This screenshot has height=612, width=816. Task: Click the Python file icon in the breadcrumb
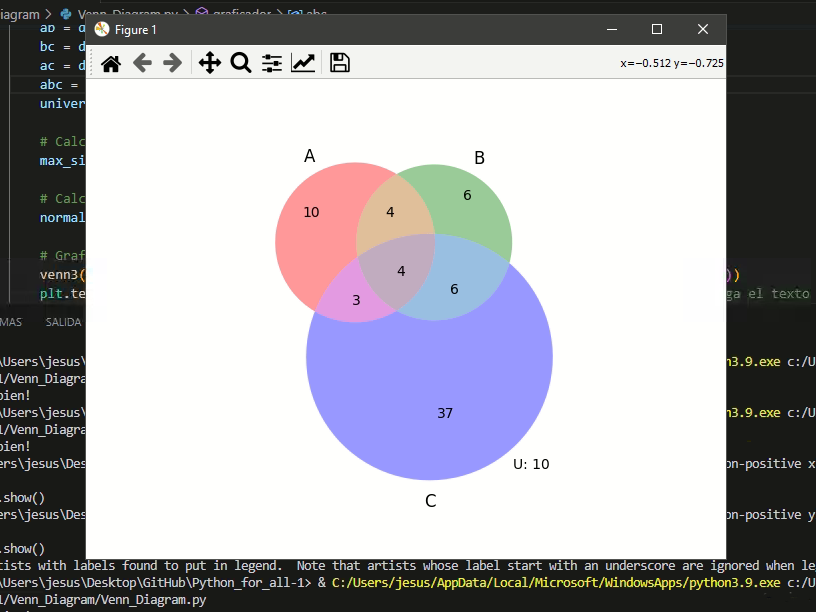pyautogui.click(x=65, y=15)
